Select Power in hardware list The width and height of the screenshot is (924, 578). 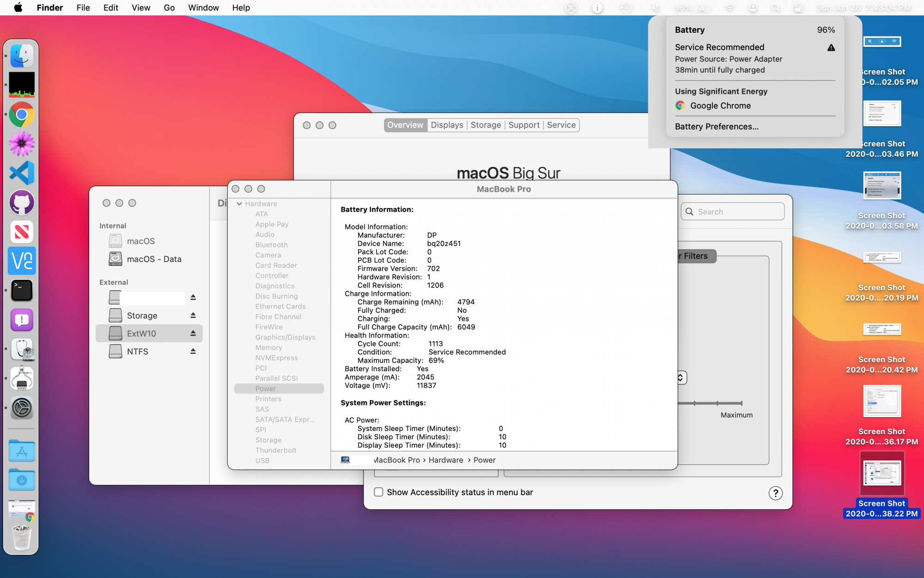pos(279,389)
